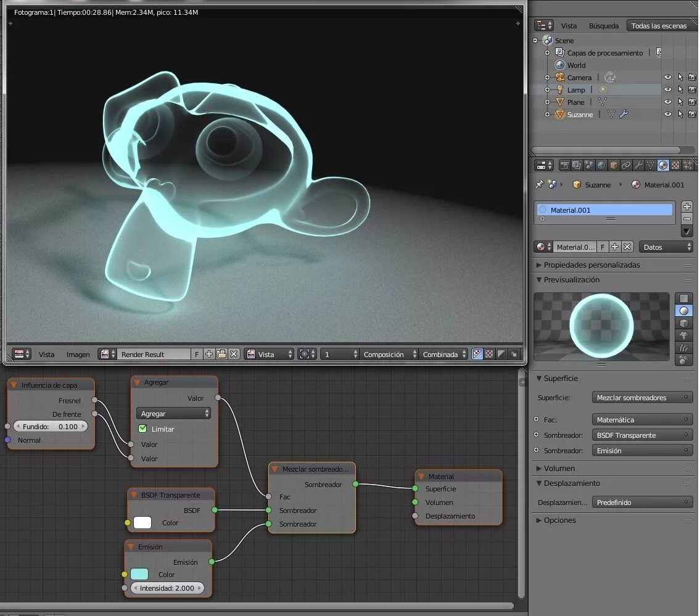700x616 pixels.
Task: Click Emisión shader button in Superficie
Action: coord(642,450)
